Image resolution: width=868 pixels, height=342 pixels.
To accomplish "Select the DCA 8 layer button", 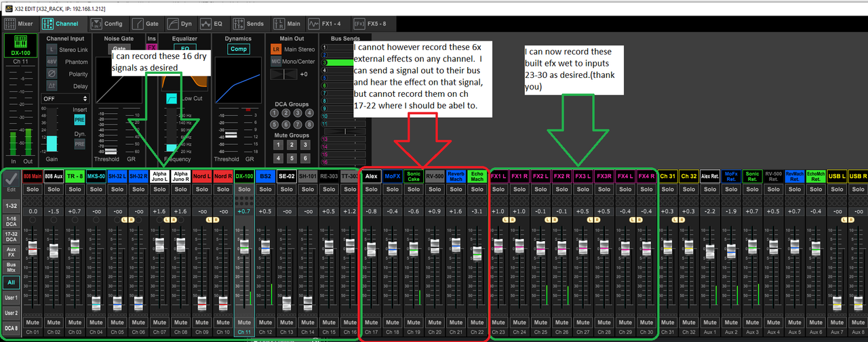I will pos(10,328).
